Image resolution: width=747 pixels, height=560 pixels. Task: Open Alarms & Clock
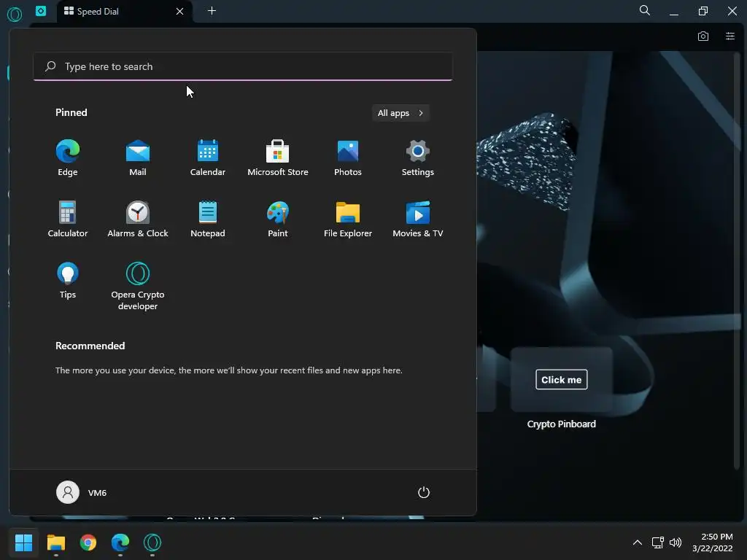138,219
